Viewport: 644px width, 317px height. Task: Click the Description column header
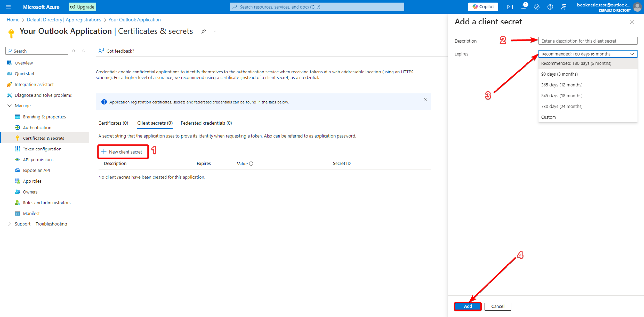pyautogui.click(x=115, y=164)
